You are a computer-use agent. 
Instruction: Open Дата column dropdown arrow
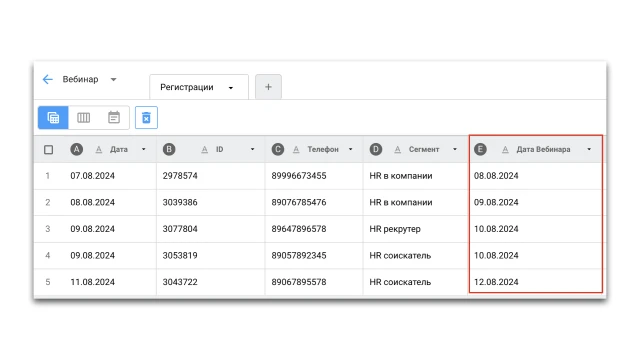click(x=144, y=149)
